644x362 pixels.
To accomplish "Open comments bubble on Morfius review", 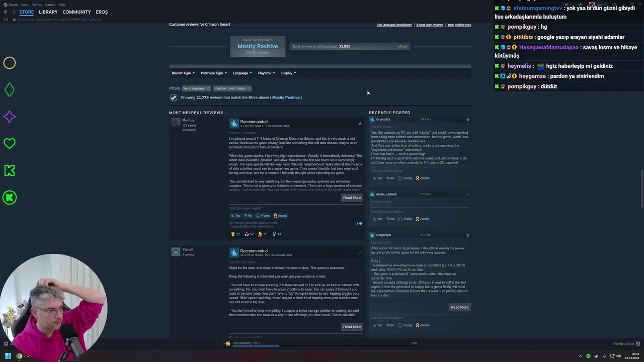I will click(359, 224).
